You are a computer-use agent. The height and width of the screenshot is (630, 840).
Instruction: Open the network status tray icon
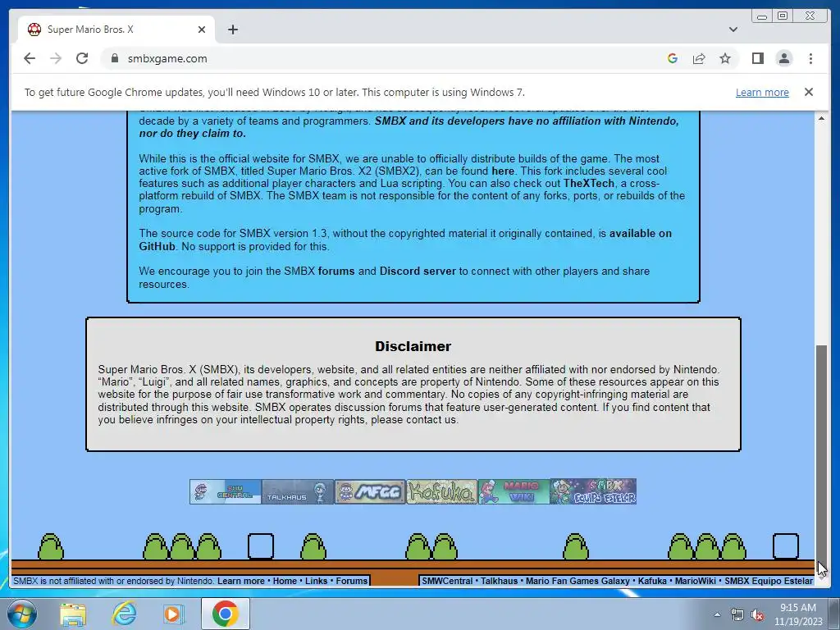coord(737,615)
